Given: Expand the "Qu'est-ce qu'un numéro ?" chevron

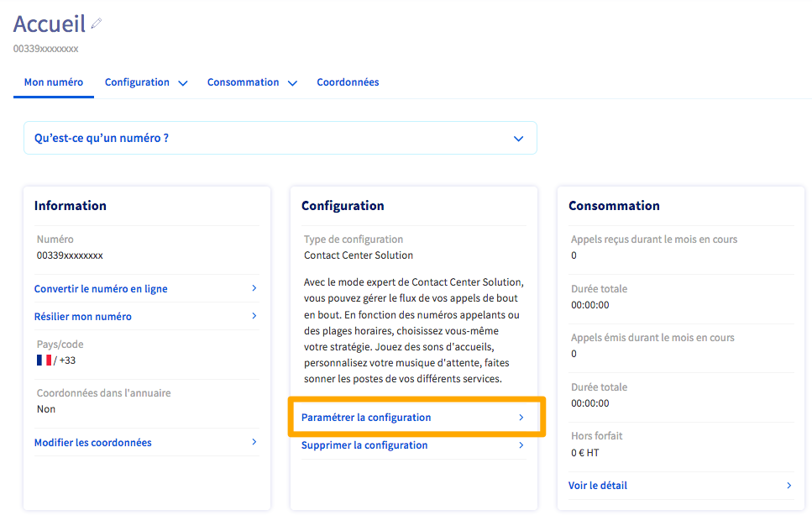Looking at the screenshot, I should click(518, 139).
